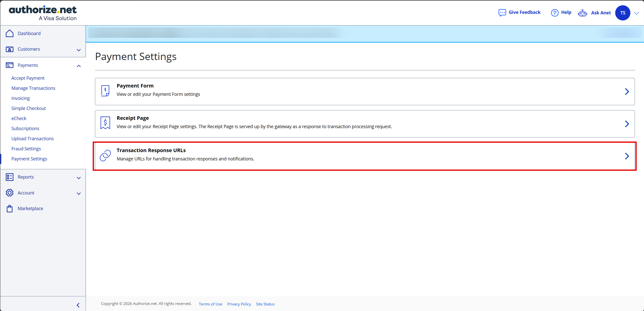Open the Site Status footer link
The height and width of the screenshot is (311, 644).
[x=265, y=304]
